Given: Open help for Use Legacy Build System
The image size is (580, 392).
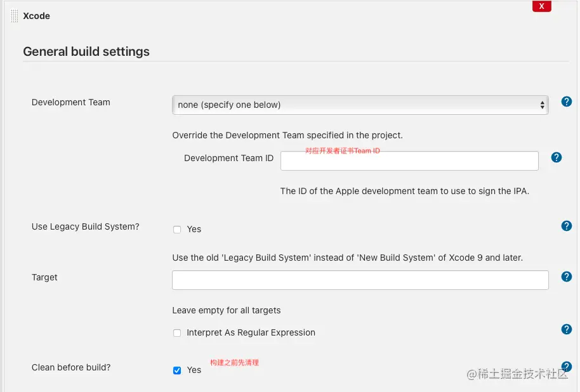Looking at the screenshot, I should point(567,226).
